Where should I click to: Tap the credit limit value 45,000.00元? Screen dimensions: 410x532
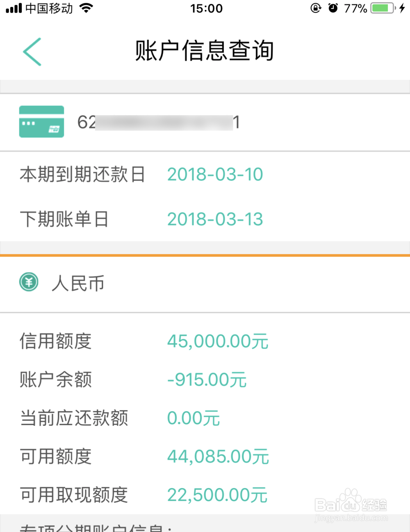coord(217,341)
